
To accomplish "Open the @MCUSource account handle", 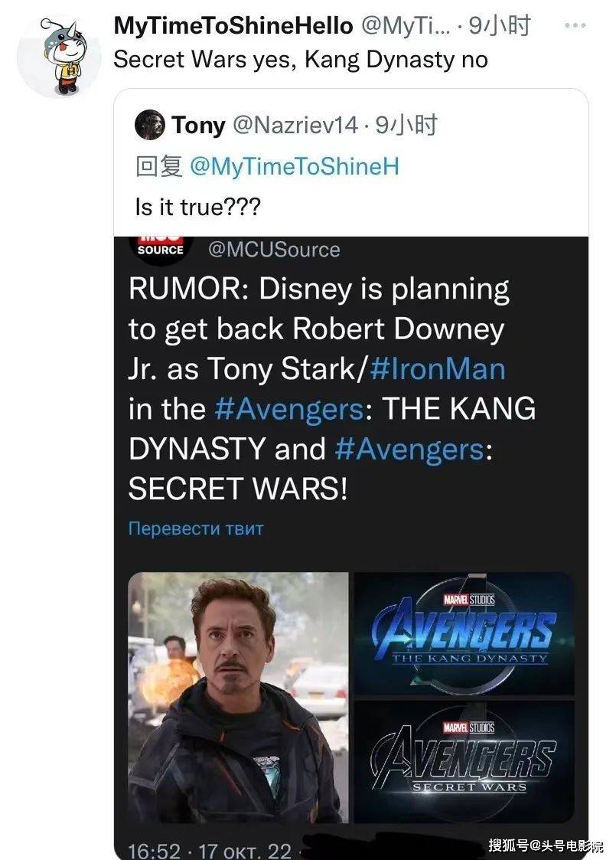I will (274, 250).
